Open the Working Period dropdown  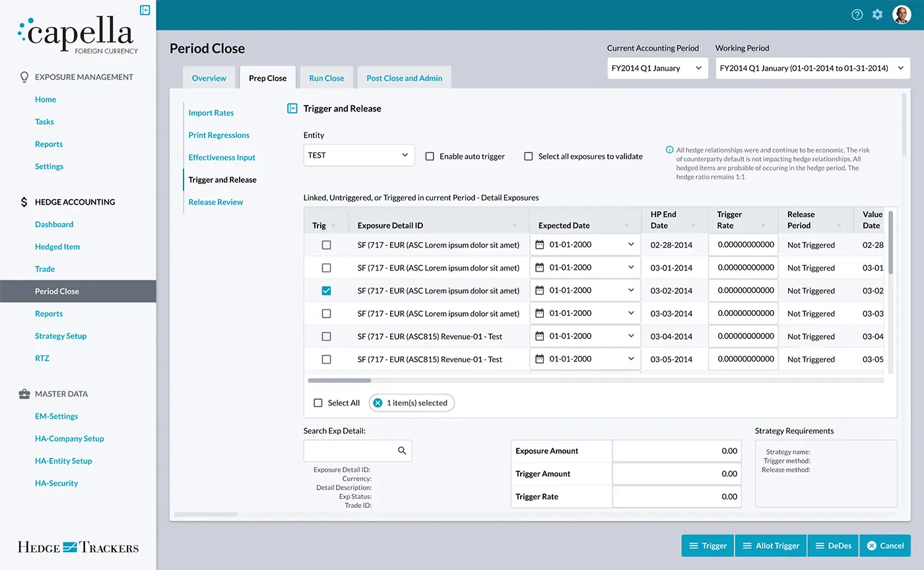[813, 68]
